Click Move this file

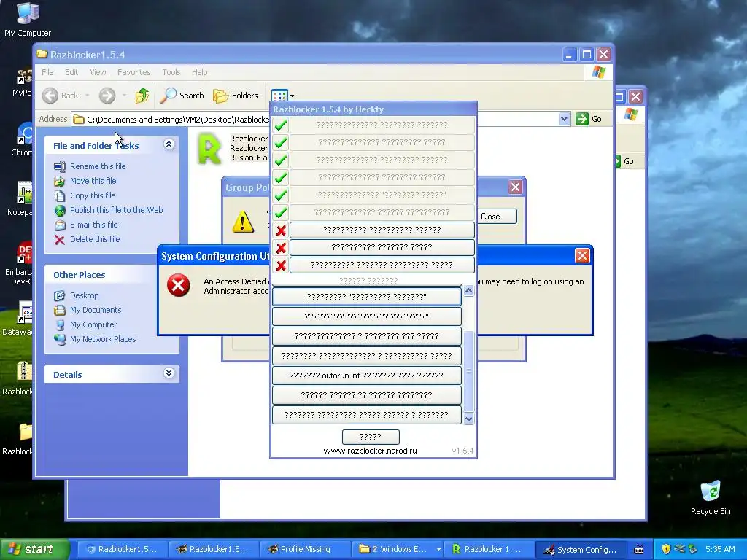93,181
